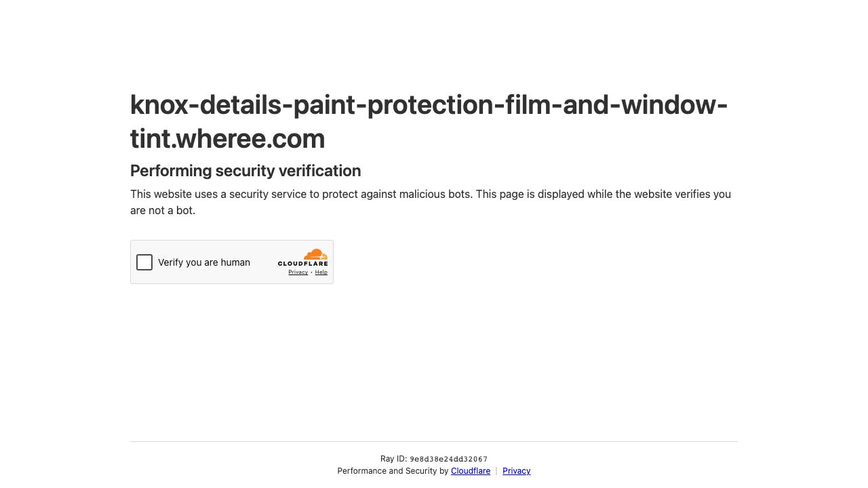This screenshot has width=868, height=488.
Task: Open the Help link inside the verification widget
Action: pos(321,272)
